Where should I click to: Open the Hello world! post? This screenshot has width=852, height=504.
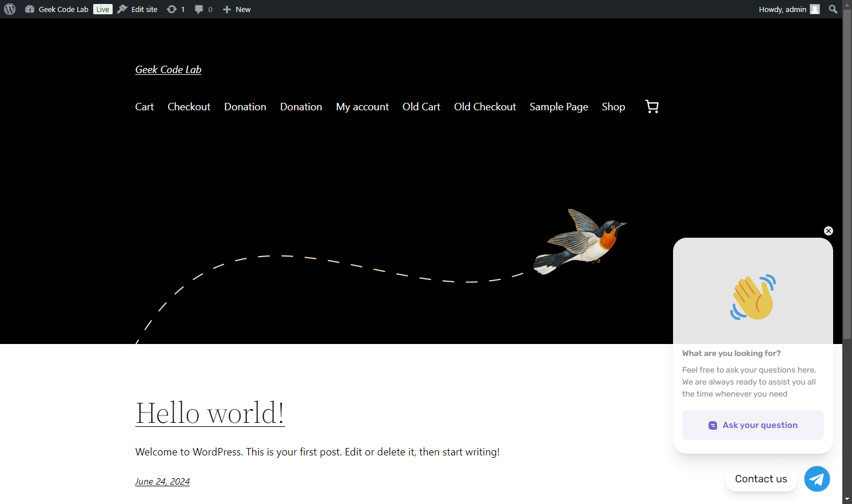coord(210,413)
